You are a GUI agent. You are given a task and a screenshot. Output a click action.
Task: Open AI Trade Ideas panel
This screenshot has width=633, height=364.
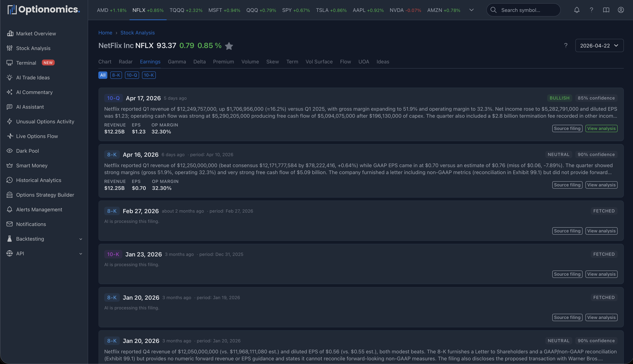(33, 78)
